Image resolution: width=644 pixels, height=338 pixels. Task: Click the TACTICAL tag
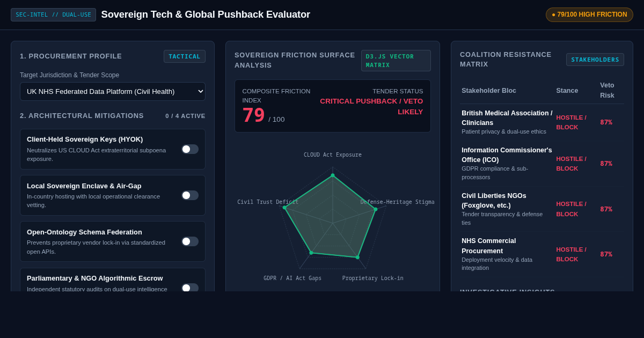point(185,56)
